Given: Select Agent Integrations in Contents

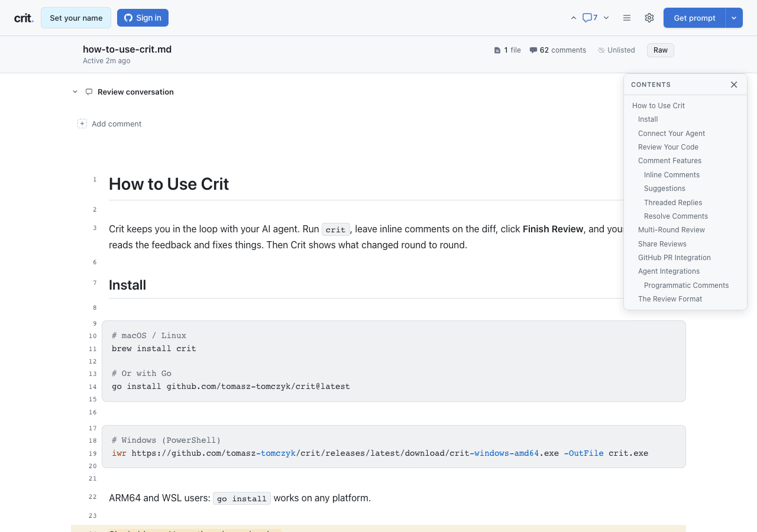Looking at the screenshot, I should [x=669, y=271].
